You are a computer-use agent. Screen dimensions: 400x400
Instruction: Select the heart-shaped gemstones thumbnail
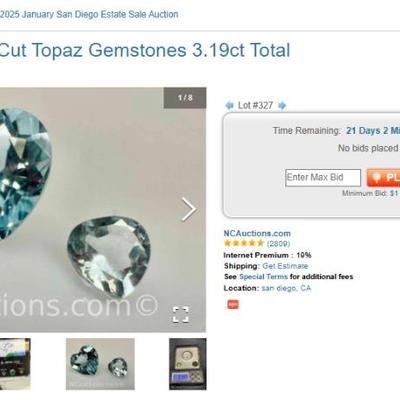click(100, 364)
